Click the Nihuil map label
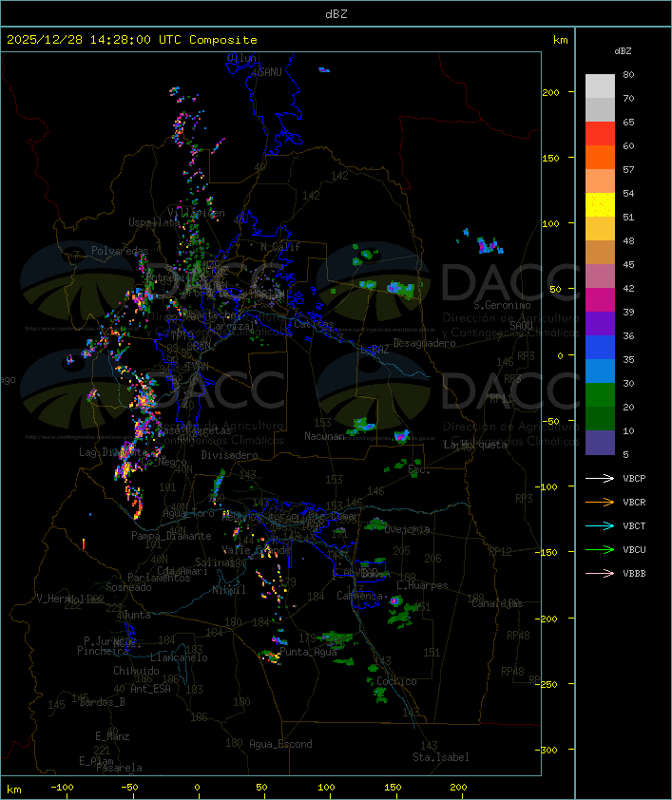 point(229,590)
